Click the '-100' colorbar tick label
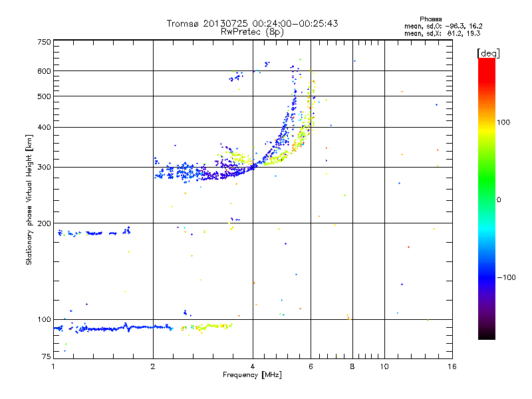Viewport: 532px width, 399px height. coord(506,277)
